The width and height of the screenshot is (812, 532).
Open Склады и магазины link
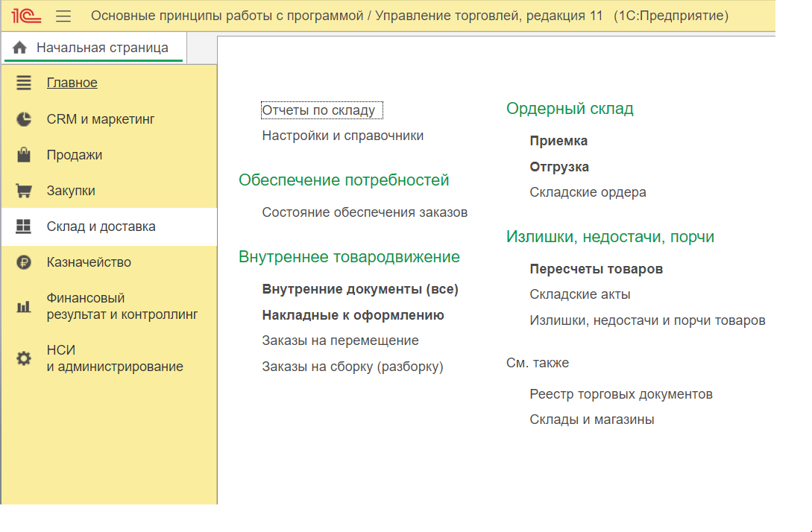[x=591, y=419]
